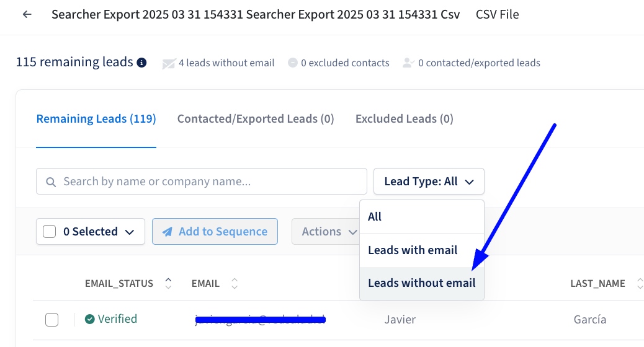
Task: Switch to Contacted/Exported Leads tab
Action: [256, 119]
